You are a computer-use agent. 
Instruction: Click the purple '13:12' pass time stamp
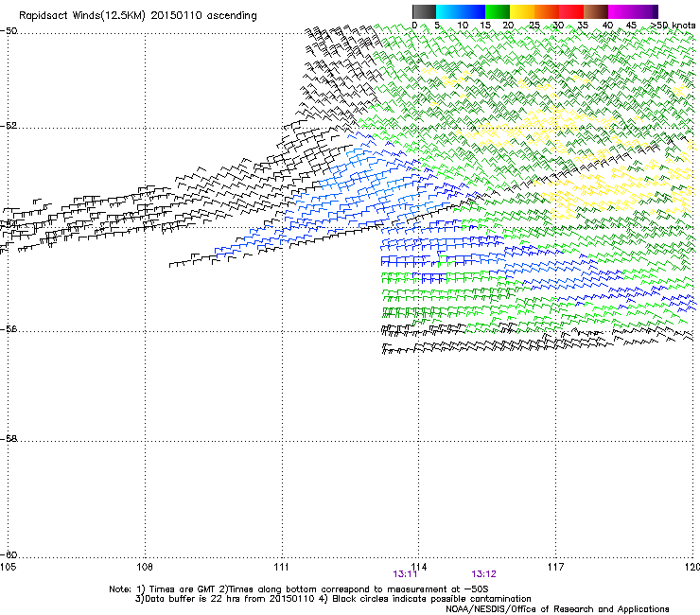coord(483,574)
